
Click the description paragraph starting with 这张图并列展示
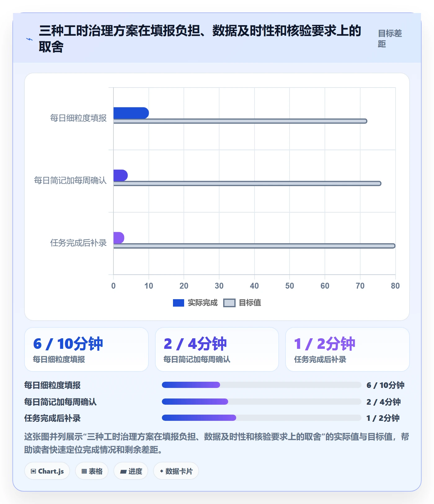pyautogui.click(x=217, y=443)
